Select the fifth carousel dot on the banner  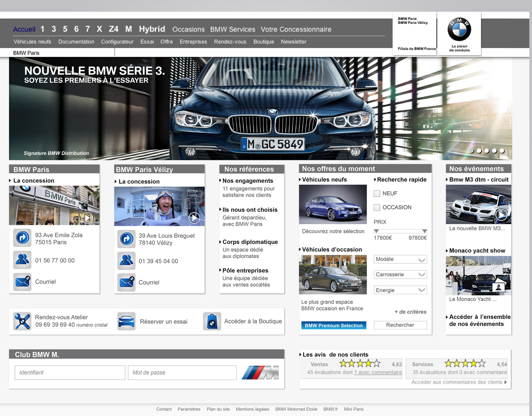[502, 151]
